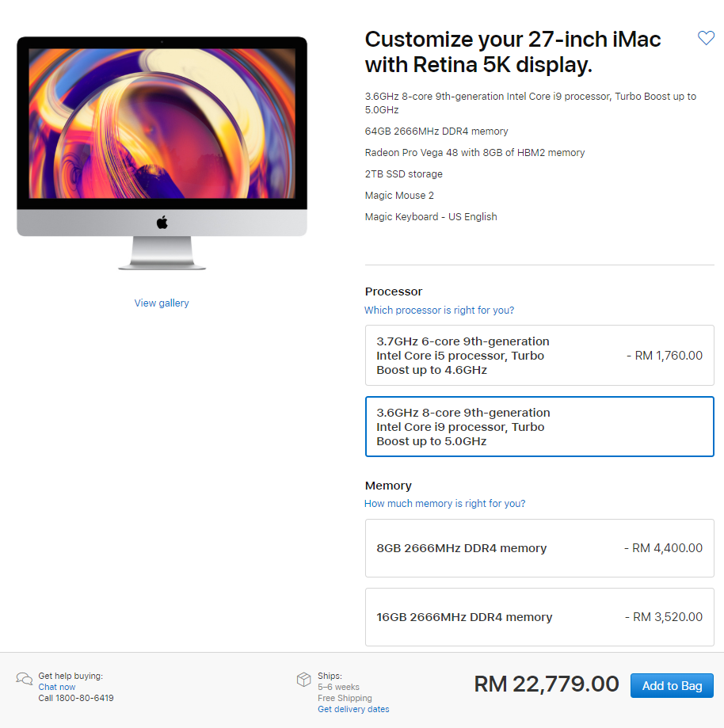Select the 3.6GHz 8-core i9 processor option

tap(539, 427)
